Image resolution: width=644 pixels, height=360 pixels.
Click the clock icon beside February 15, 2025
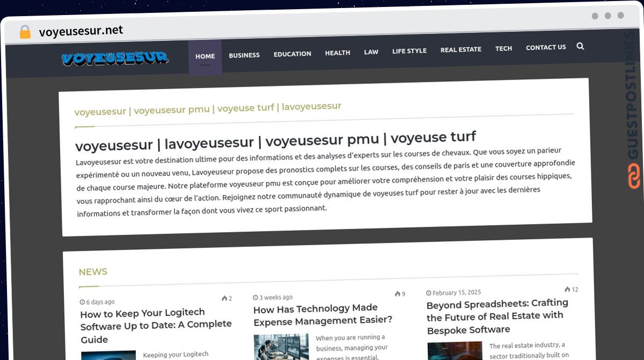click(429, 293)
